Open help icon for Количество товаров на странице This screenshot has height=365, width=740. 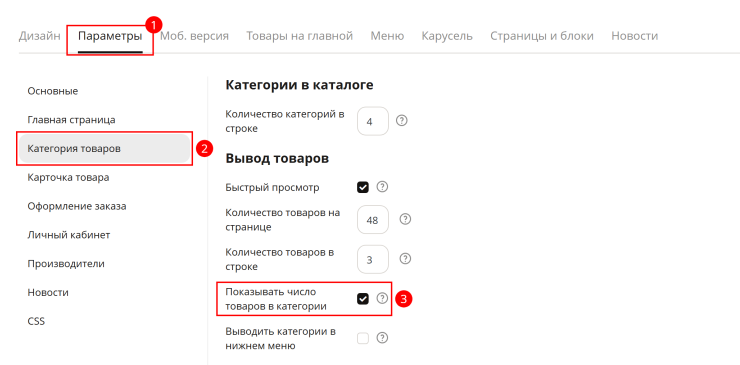point(405,220)
